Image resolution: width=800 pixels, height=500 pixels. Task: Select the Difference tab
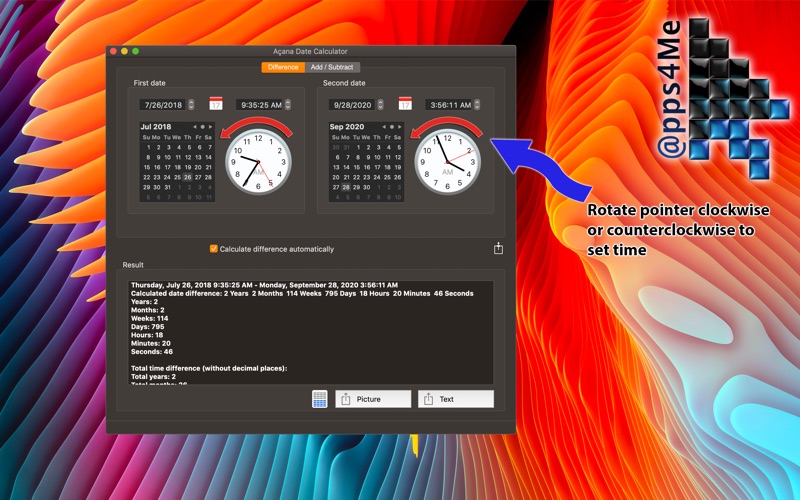click(x=282, y=67)
